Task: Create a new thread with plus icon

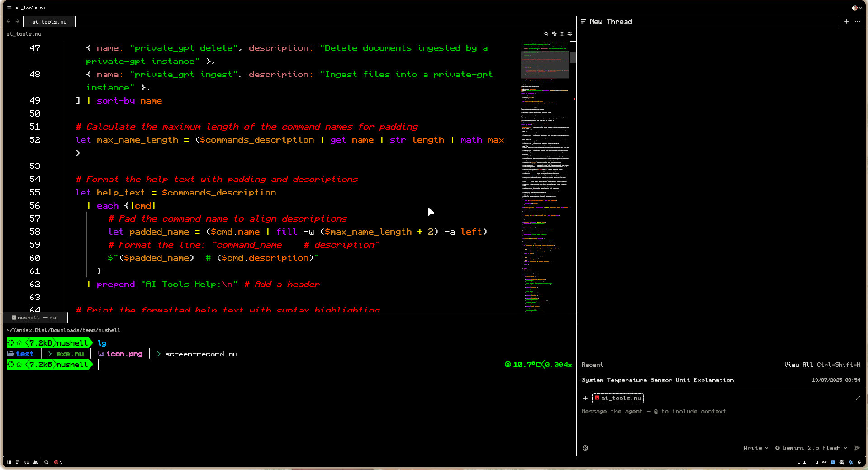Action: point(847,21)
